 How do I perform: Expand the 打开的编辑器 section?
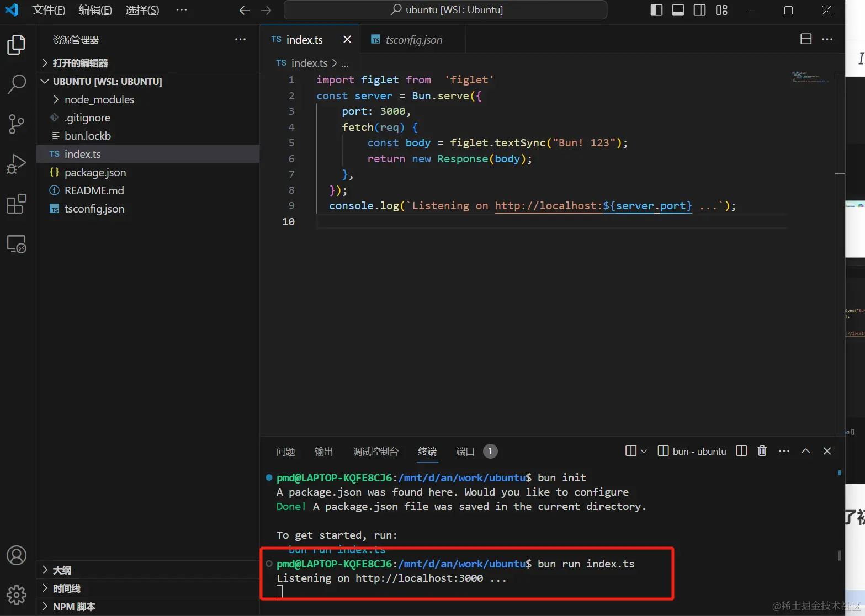tap(148, 63)
